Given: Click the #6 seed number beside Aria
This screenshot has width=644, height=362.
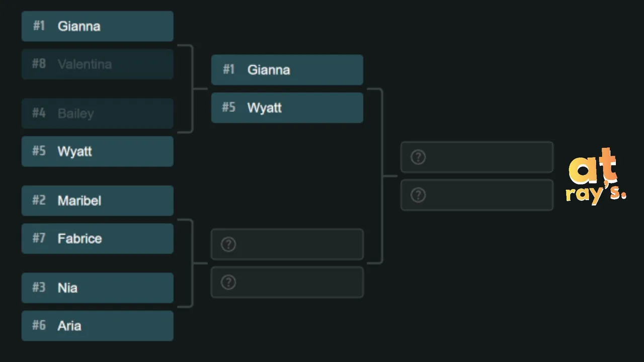Looking at the screenshot, I should pos(39,325).
